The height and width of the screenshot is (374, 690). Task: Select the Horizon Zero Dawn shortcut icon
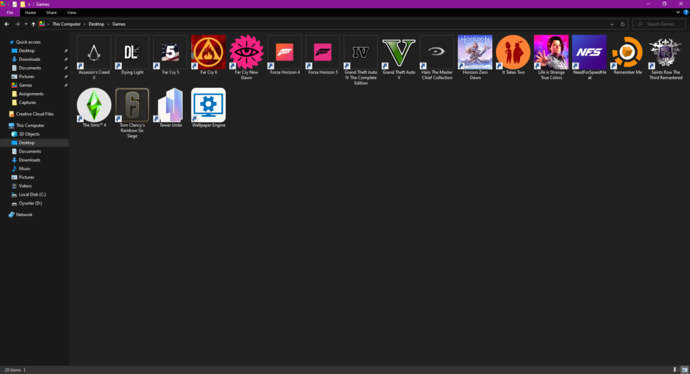(475, 52)
